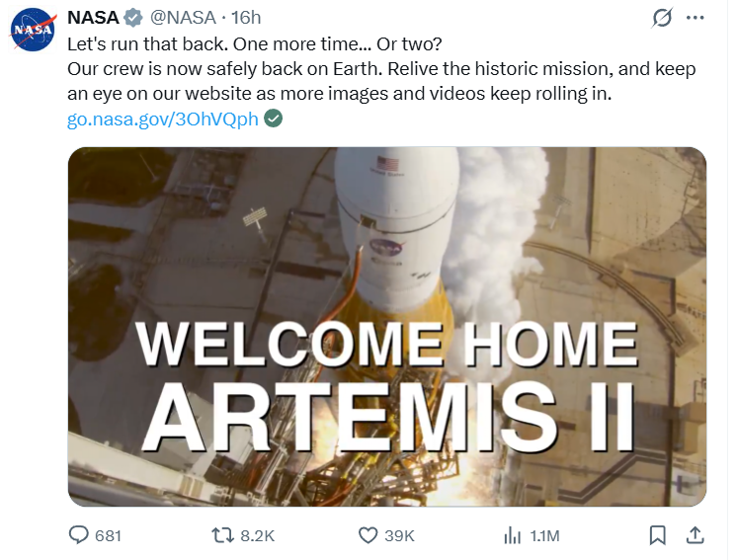Click the NASA display name
This screenshot has height=560, width=738.
[93, 18]
